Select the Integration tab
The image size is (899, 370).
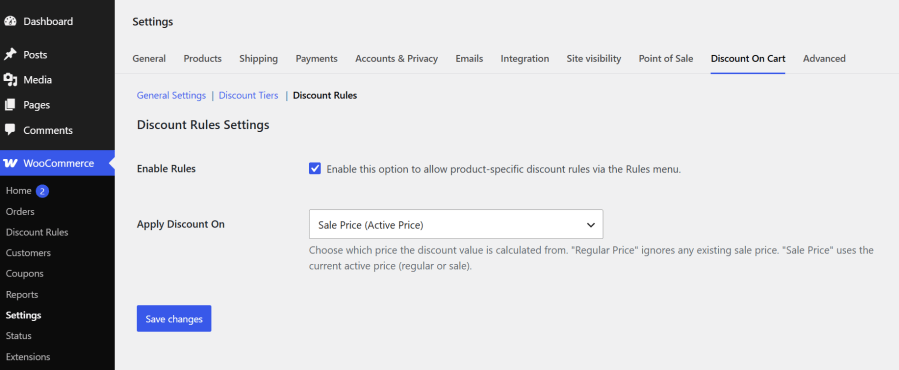tap(525, 59)
